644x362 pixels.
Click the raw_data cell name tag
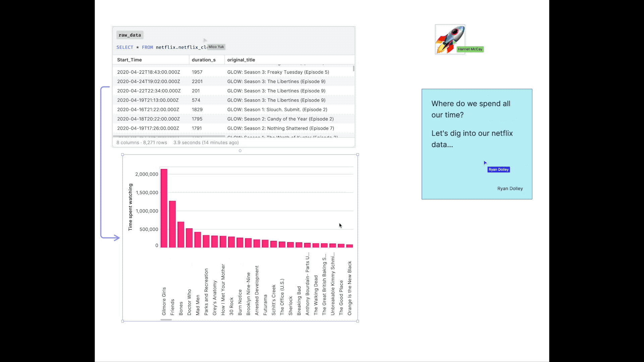tap(130, 35)
